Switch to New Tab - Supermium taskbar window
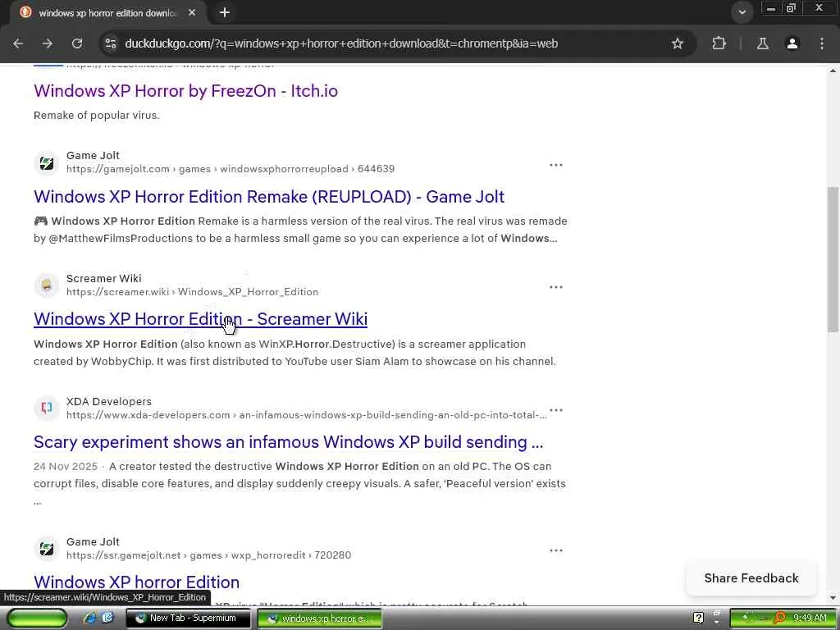This screenshot has height=630, width=840. point(188,619)
